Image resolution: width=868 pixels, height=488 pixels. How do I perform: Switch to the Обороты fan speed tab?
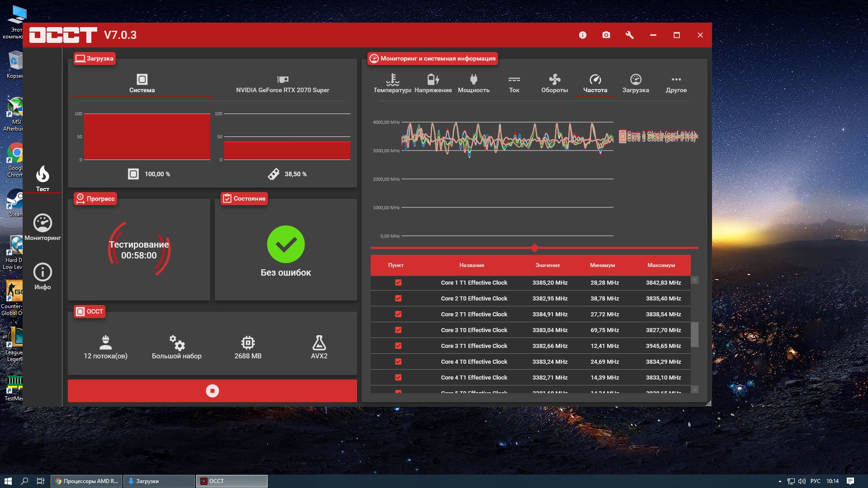point(555,84)
